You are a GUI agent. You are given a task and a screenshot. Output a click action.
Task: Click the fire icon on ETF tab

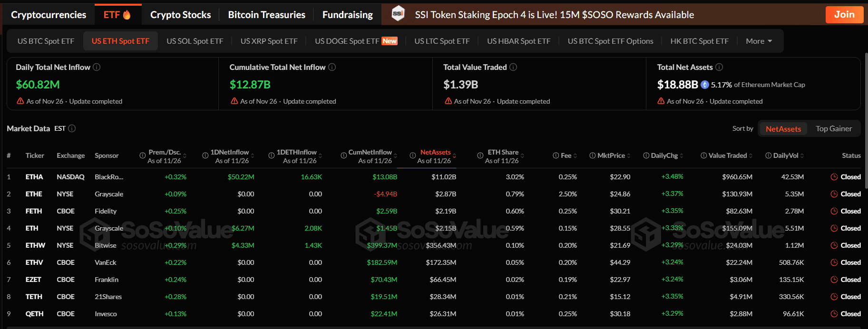127,15
